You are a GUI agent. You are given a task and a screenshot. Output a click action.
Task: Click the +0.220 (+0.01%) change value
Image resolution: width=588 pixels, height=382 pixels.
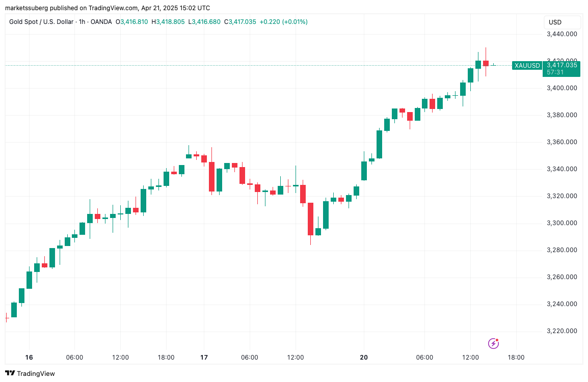point(283,22)
